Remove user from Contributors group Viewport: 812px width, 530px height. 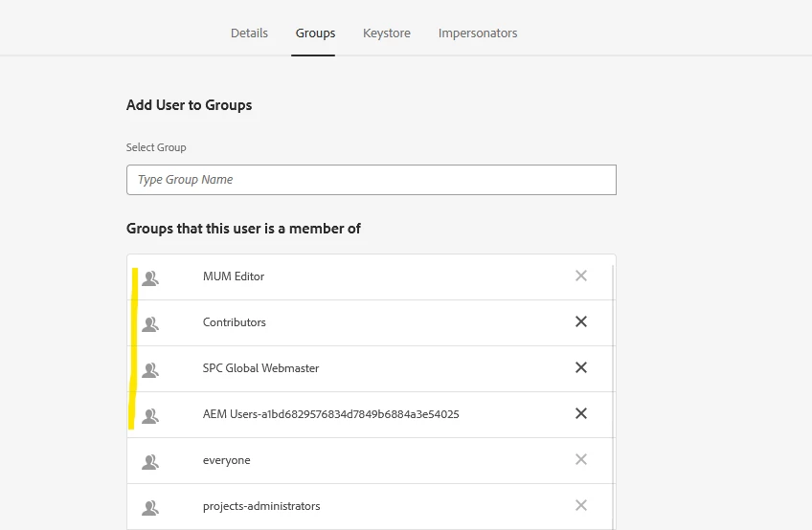(580, 322)
